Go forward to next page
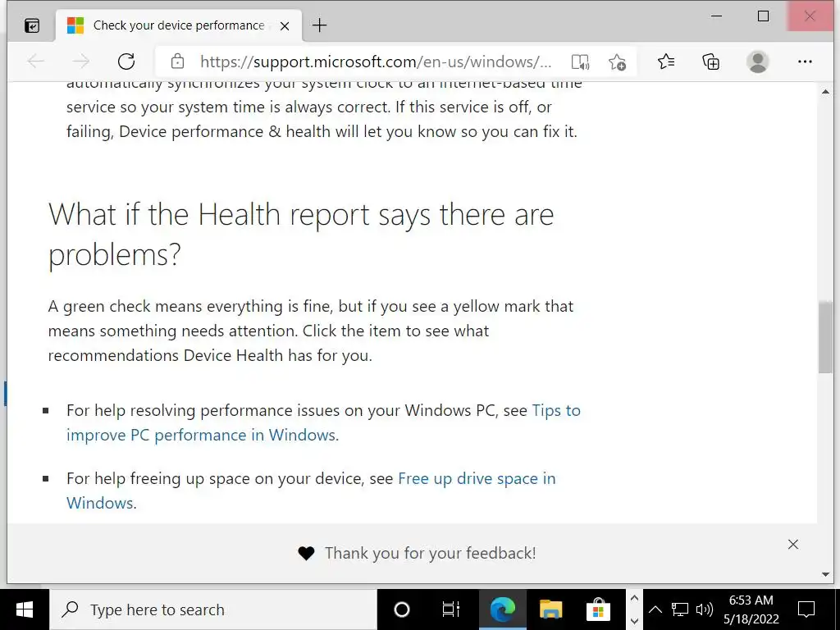 (x=81, y=62)
